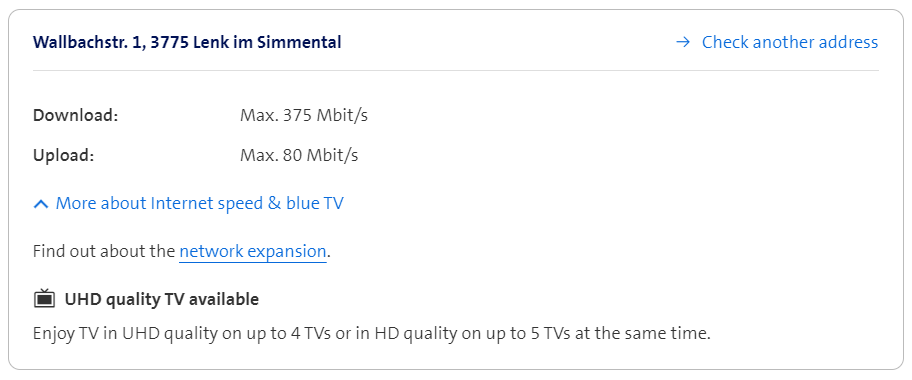The width and height of the screenshot is (912, 380).
Task: Click the Wallbachstr. 1 address heading
Action: 187,42
